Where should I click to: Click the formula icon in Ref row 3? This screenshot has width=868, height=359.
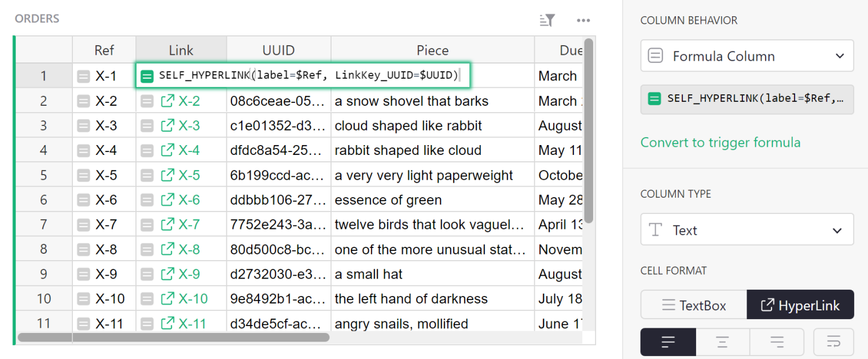[x=84, y=126]
